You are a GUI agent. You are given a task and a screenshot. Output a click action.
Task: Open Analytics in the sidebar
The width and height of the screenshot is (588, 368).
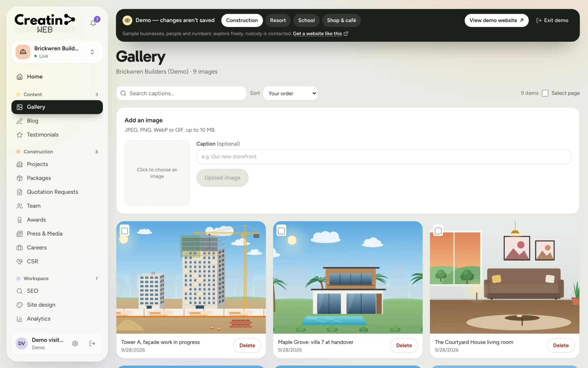[57, 319]
